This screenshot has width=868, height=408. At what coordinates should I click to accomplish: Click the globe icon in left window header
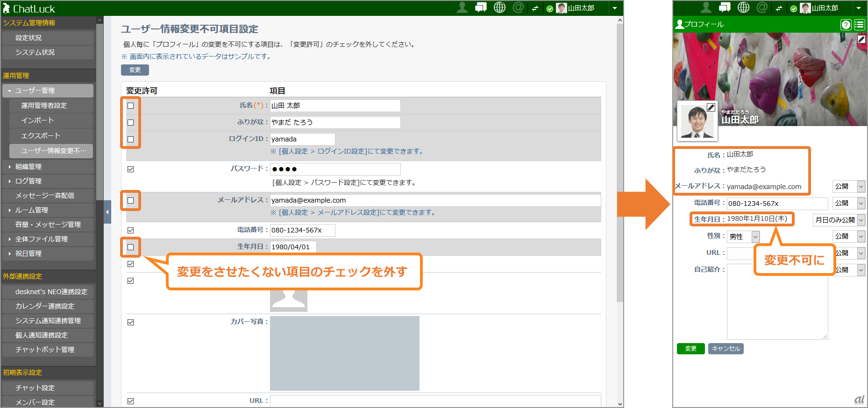click(x=499, y=8)
